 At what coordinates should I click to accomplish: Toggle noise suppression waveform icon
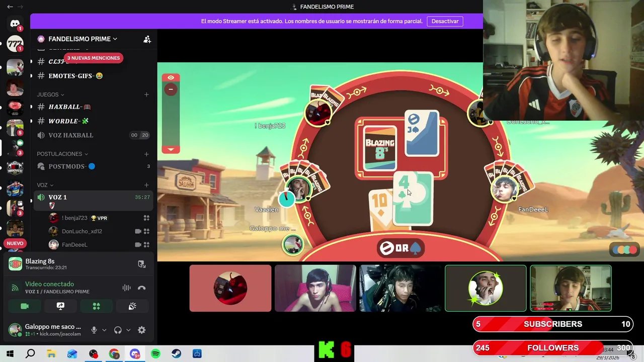click(126, 288)
